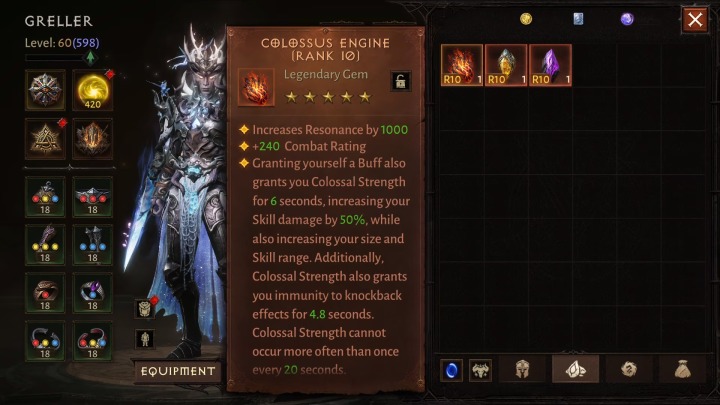The width and height of the screenshot is (720, 405).
Task: Toggle the armor appearance icon beside character
Action: 145,309
